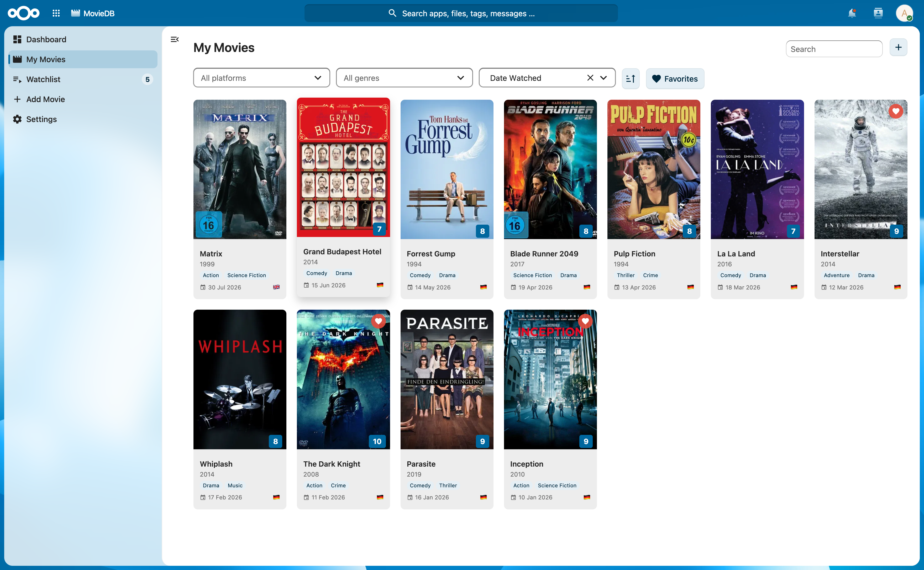This screenshot has width=924, height=570.
Task: Click the Pulp Fiction title
Action: 634,254
